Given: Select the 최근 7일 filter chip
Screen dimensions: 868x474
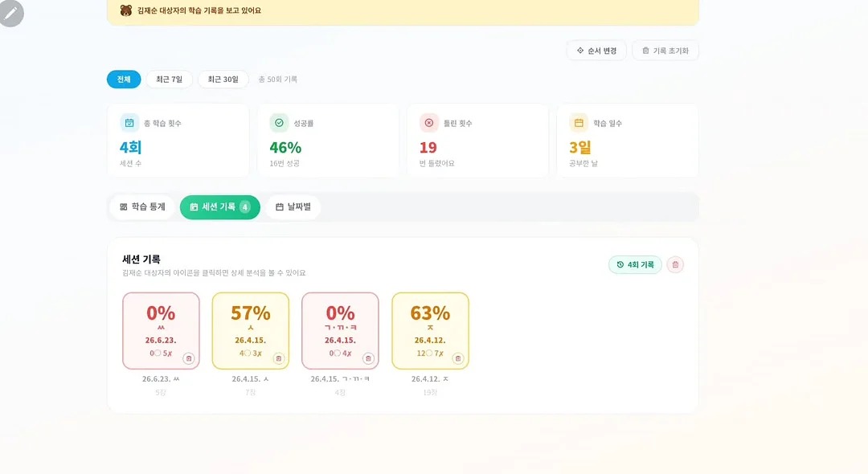Looking at the screenshot, I should click(170, 79).
